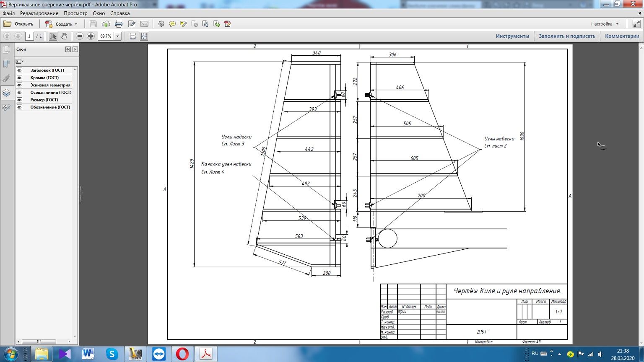644x362 pixels.
Task: Click the zoom in plus button
Action: pyautogui.click(x=91, y=36)
